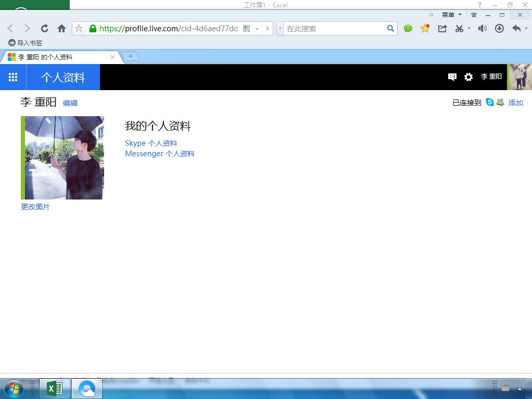Viewport: 532px width, 399px height.
Task: Click the 个人资料 header title
Action: coord(63,78)
